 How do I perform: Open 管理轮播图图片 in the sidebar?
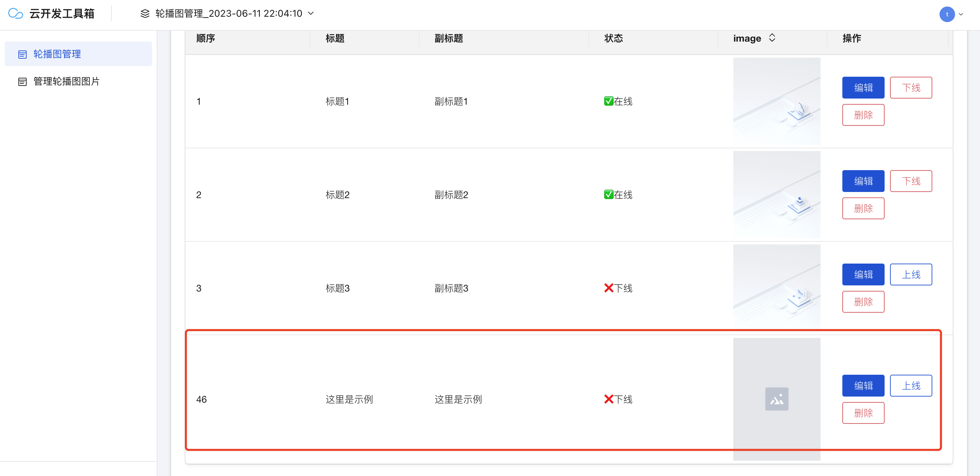click(66, 81)
